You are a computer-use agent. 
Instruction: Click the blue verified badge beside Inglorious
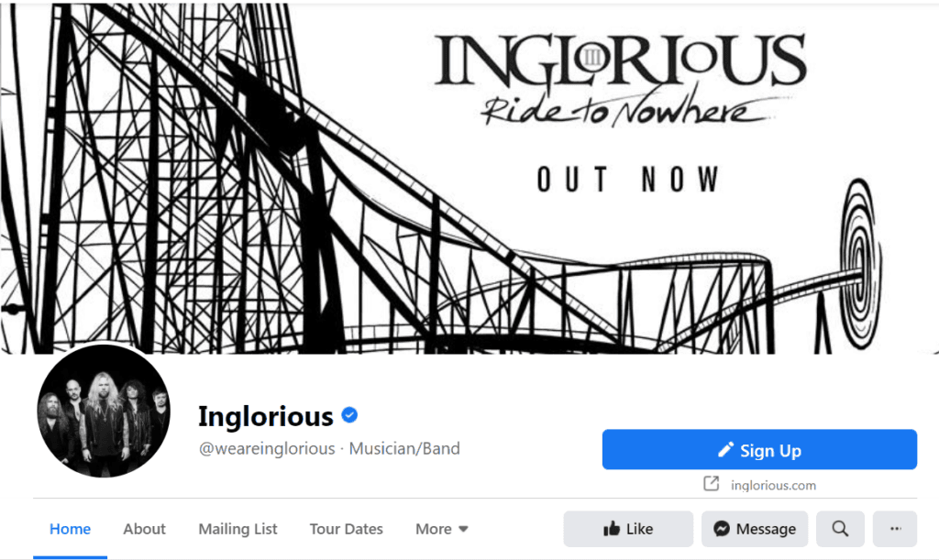click(349, 414)
